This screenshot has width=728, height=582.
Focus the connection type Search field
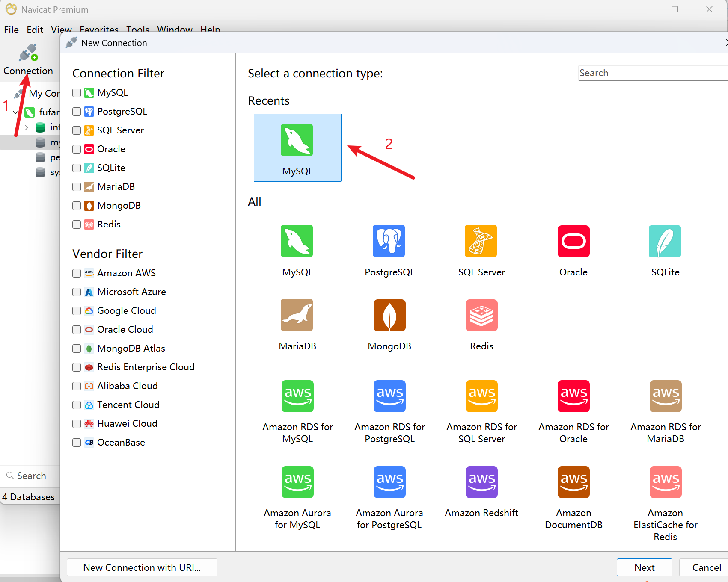[653, 73]
